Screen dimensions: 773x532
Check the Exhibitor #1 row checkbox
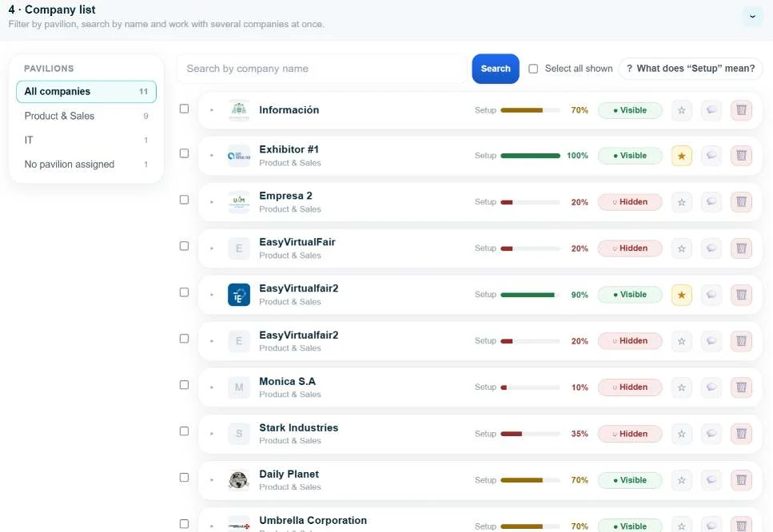point(184,153)
